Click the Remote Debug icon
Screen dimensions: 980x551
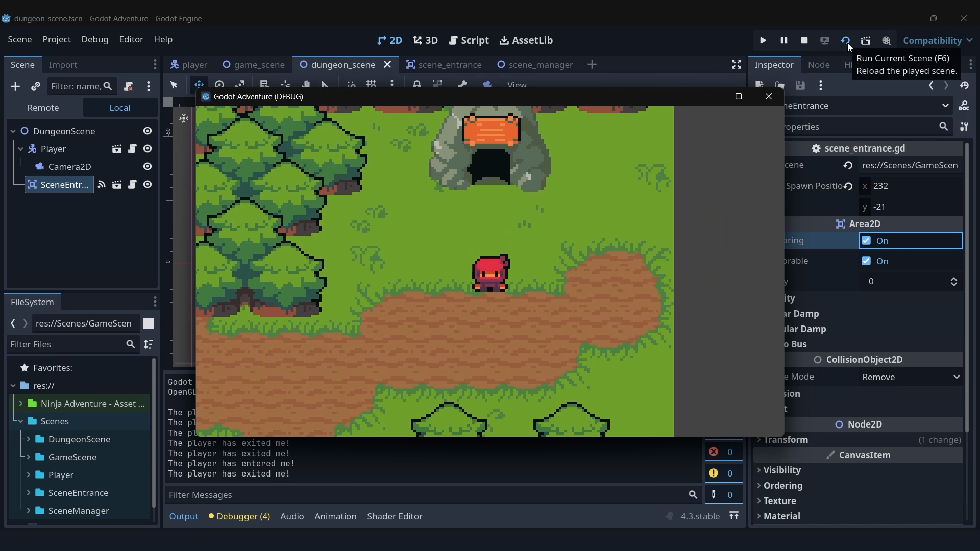[x=825, y=40]
